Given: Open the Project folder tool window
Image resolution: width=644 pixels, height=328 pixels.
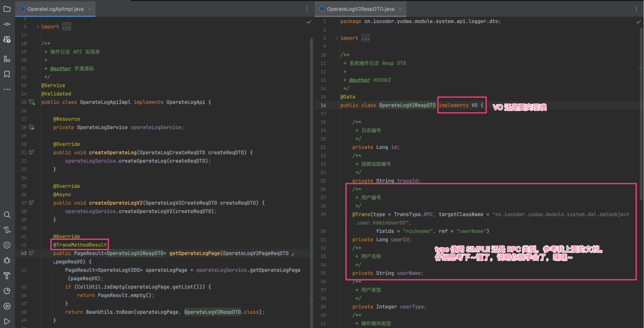Looking at the screenshot, I should pos(7,9).
